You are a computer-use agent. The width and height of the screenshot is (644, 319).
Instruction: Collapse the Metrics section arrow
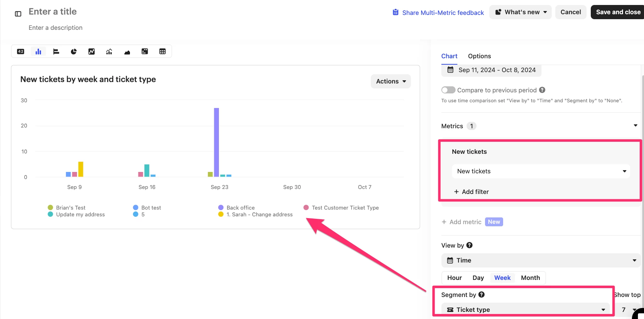coord(635,126)
